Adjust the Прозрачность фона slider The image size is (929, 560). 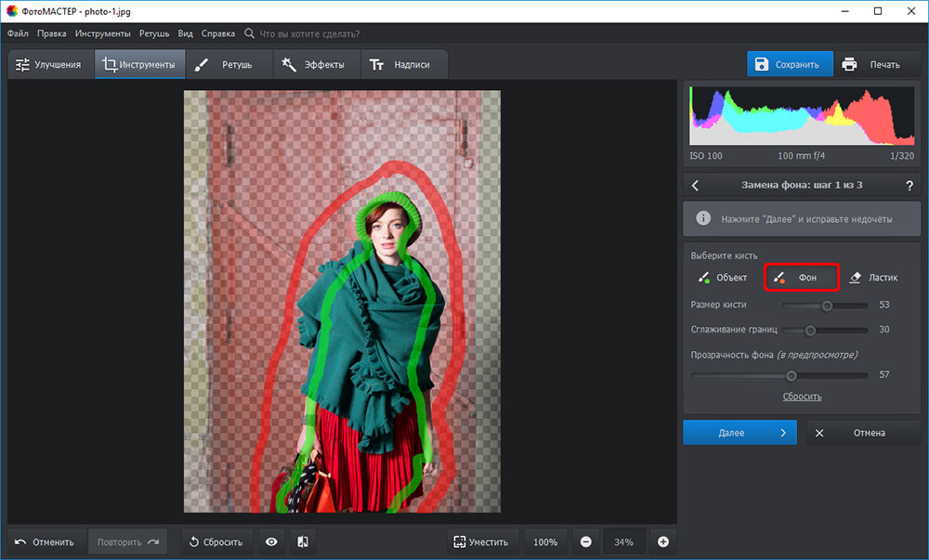[x=779, y=375]
